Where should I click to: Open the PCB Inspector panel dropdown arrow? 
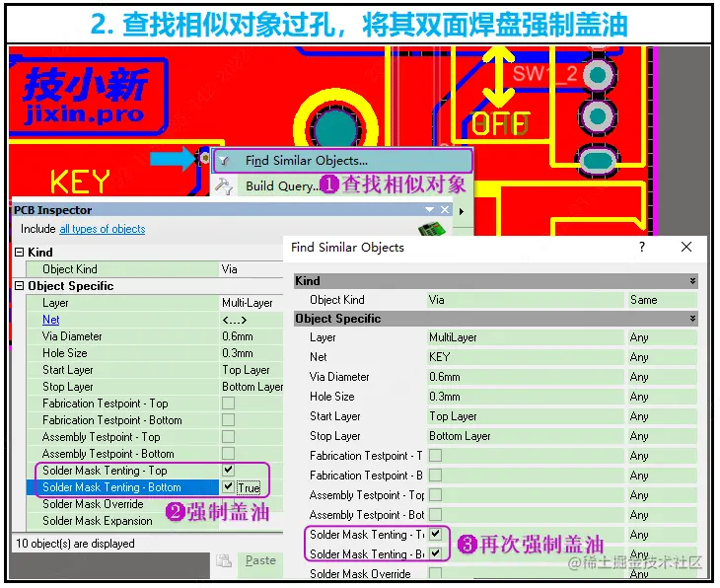pyautogui.click(x=429, y=210)
